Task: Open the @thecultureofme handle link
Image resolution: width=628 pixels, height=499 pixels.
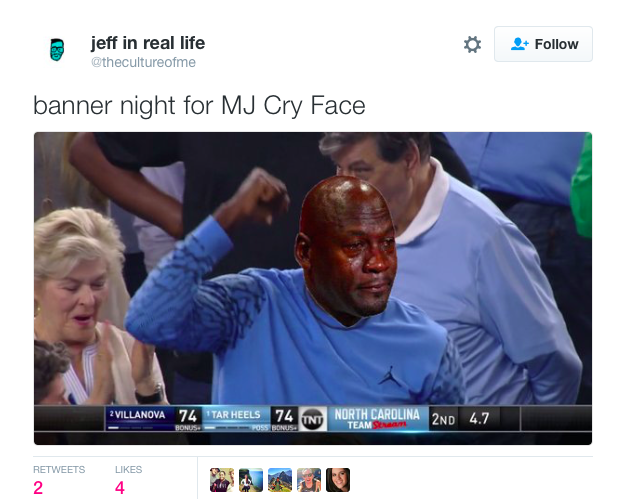Action: coord(143,62)
